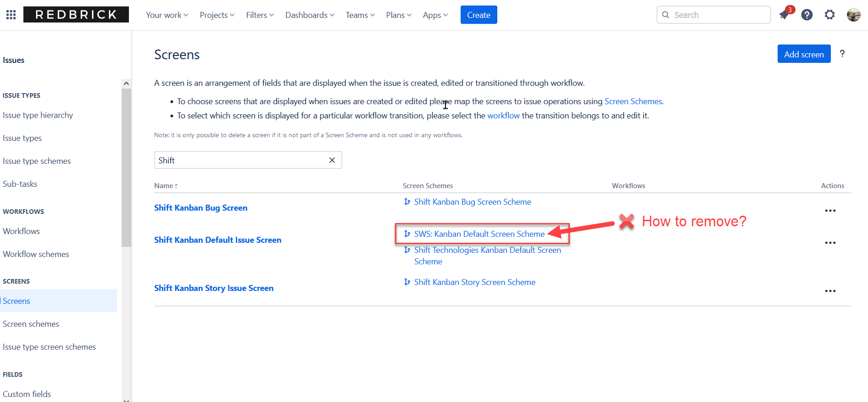The image size is (868, 402).
Task: Open actions menu for Shift Kanban Default Issue Screen
Action: coord(830,243)
